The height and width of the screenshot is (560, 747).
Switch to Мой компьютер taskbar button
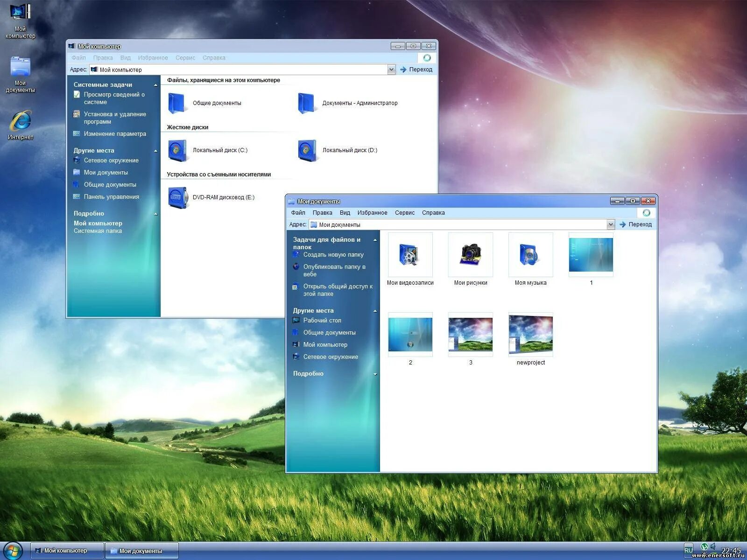(x=67, y=551)
